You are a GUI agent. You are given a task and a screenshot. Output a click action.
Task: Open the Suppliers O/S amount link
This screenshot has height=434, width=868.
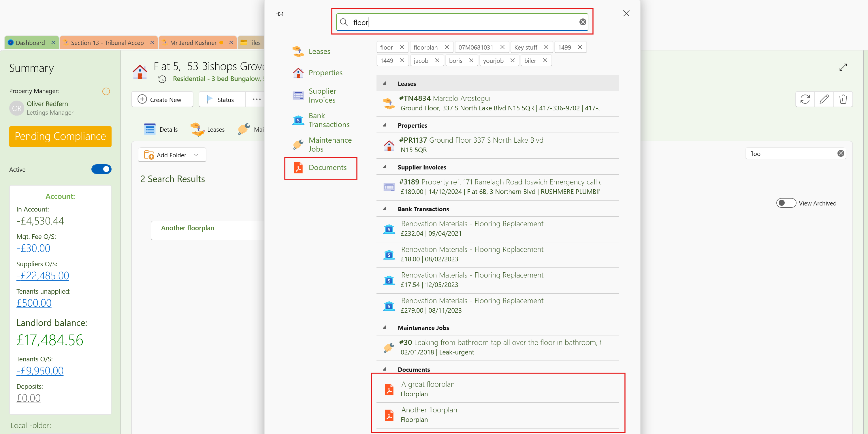[43, 276]
